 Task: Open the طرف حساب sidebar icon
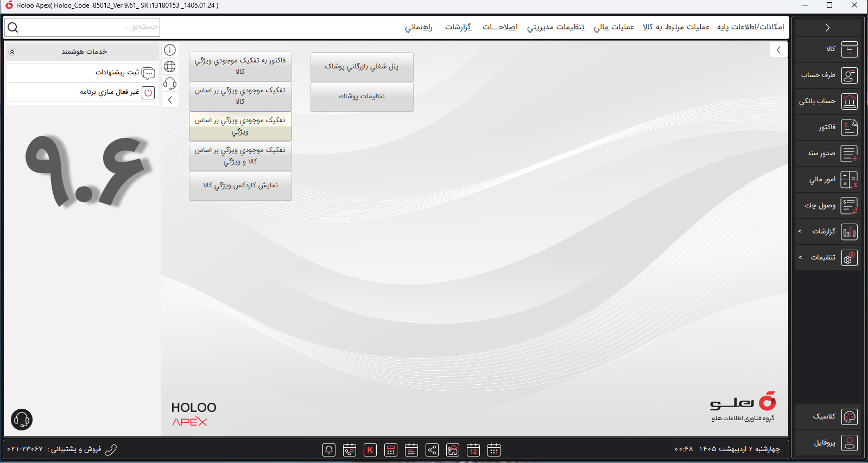click(849, 75)
